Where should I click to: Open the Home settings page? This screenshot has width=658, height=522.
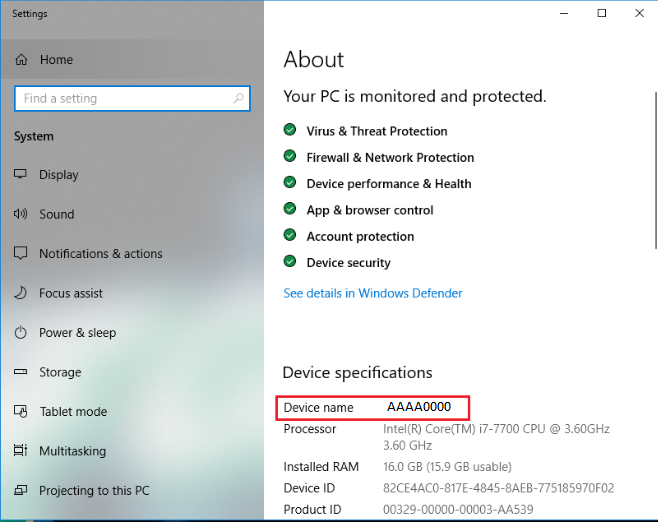pyautogui.click(x=132, y=60)
